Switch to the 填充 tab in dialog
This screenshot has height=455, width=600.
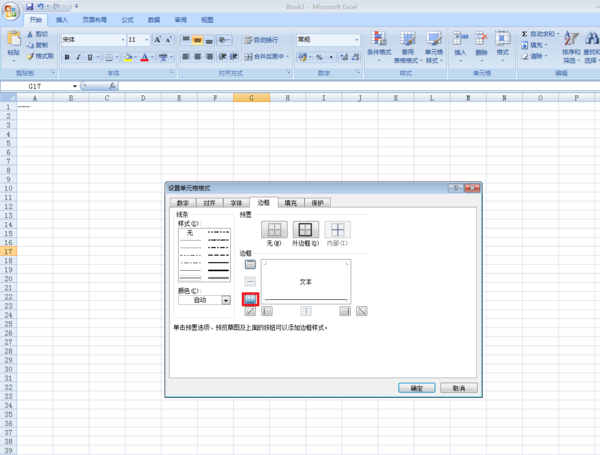(291, 202)
